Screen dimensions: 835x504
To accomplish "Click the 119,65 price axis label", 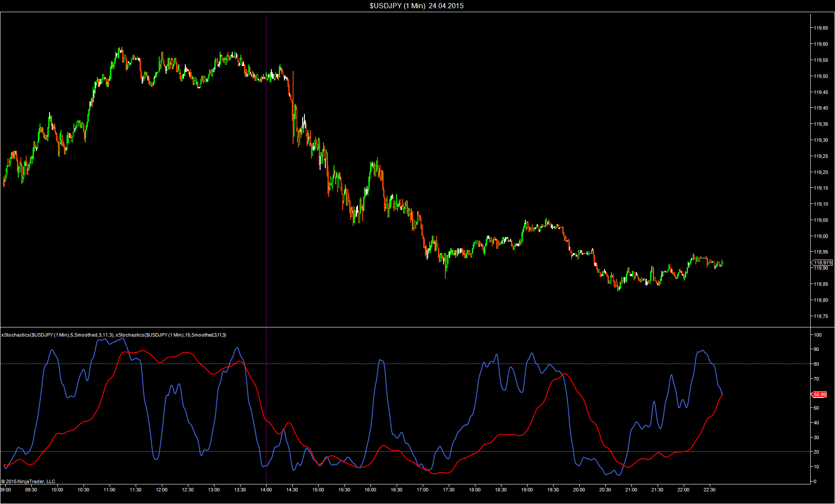I will (821, 28).
